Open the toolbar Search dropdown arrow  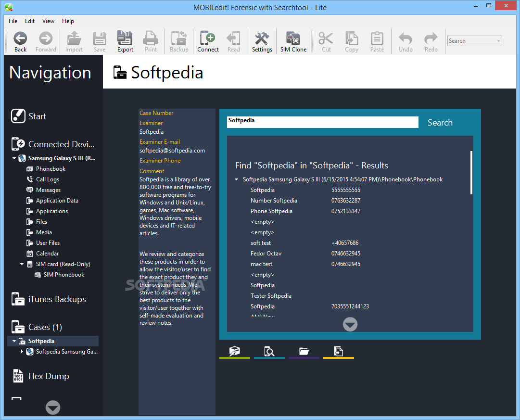(498, 41)
